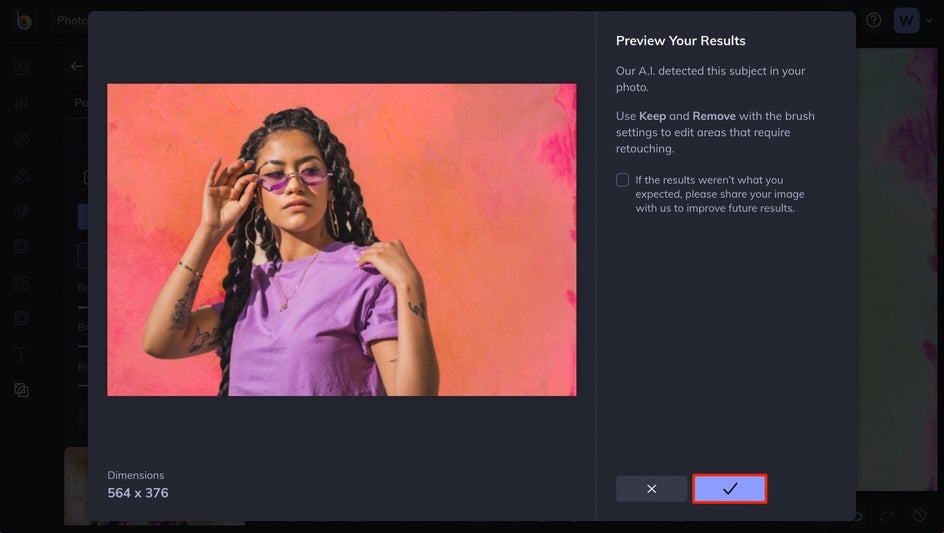
Task: Enable sharing image to improve results checkbox
Action: [623, 179]
